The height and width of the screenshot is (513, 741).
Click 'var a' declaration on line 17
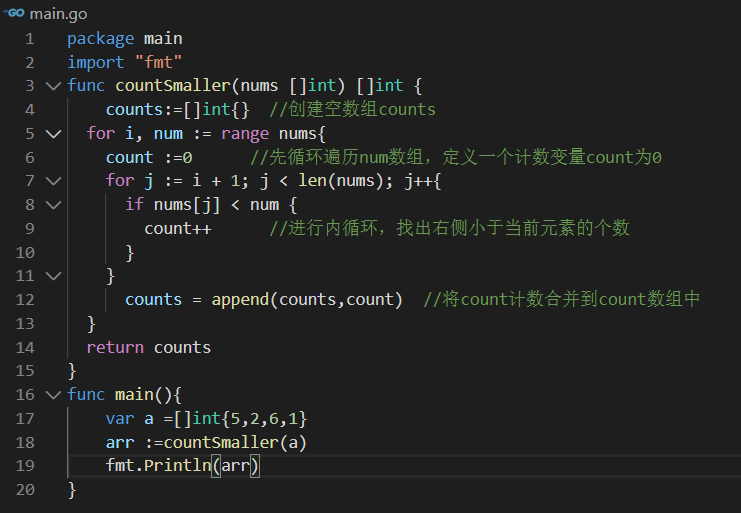click(x=129, y=419)
